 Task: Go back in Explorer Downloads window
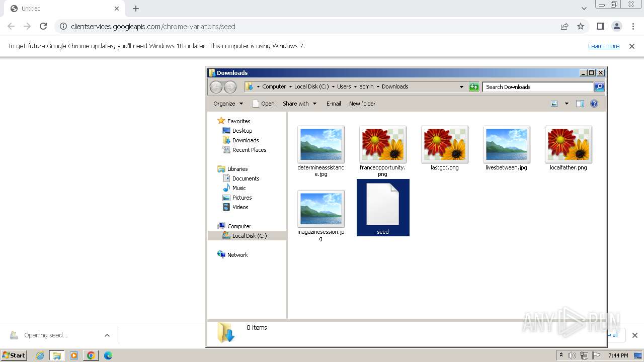pos(216,87)
